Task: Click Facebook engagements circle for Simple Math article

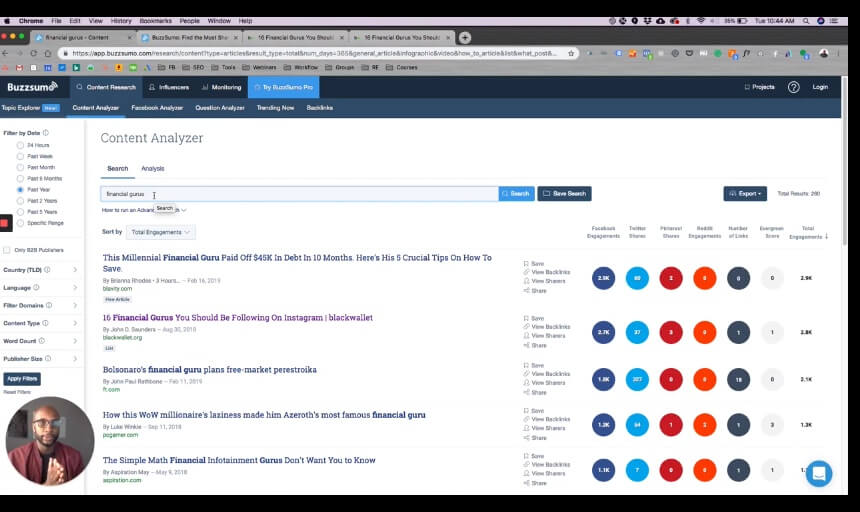Action: tap(603, 470)
